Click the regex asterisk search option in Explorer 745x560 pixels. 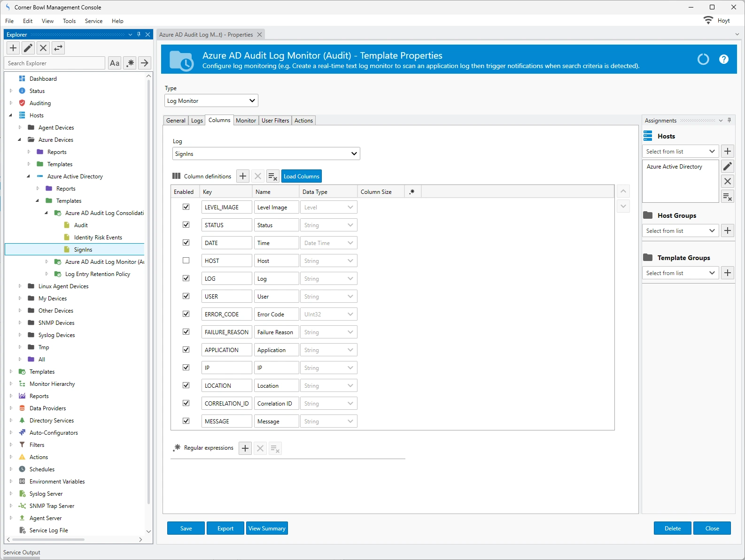tap(130, 63)
